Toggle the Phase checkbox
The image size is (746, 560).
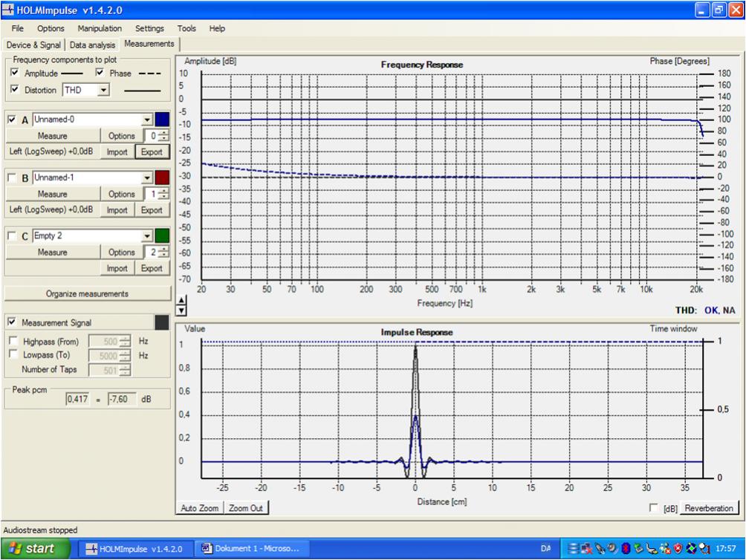[100, 73]
